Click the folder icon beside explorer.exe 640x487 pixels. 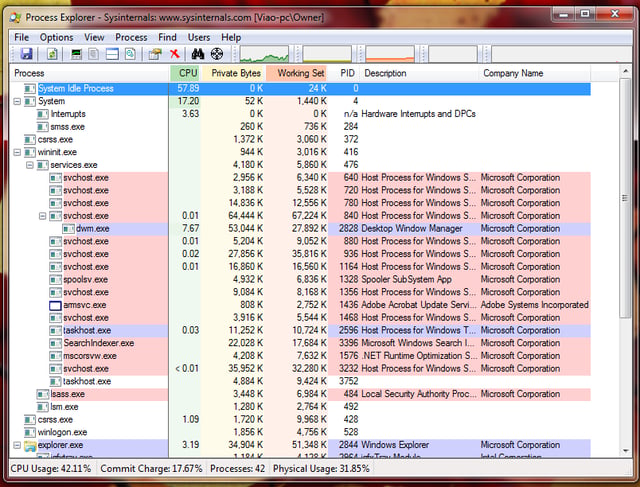pos(30,445)
